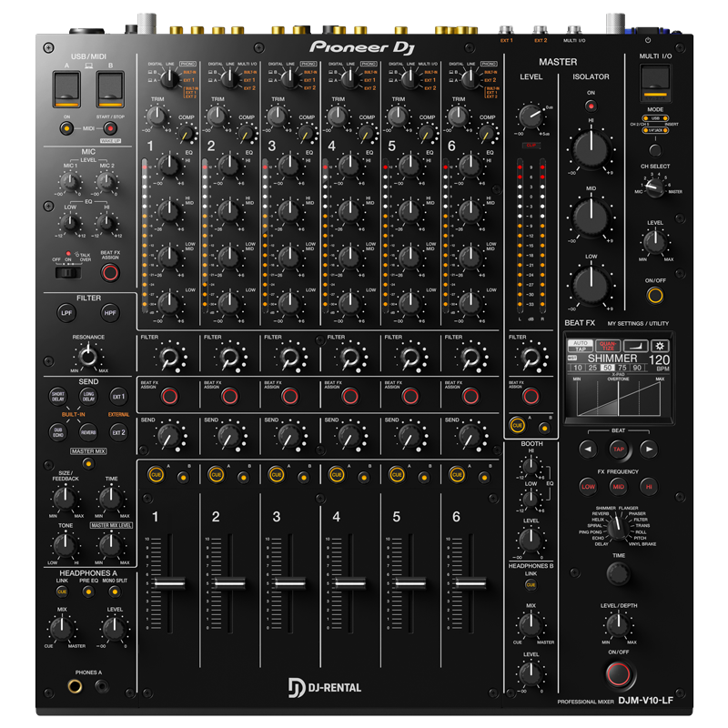Grab the channel 1 fader cap

(169, 582)
